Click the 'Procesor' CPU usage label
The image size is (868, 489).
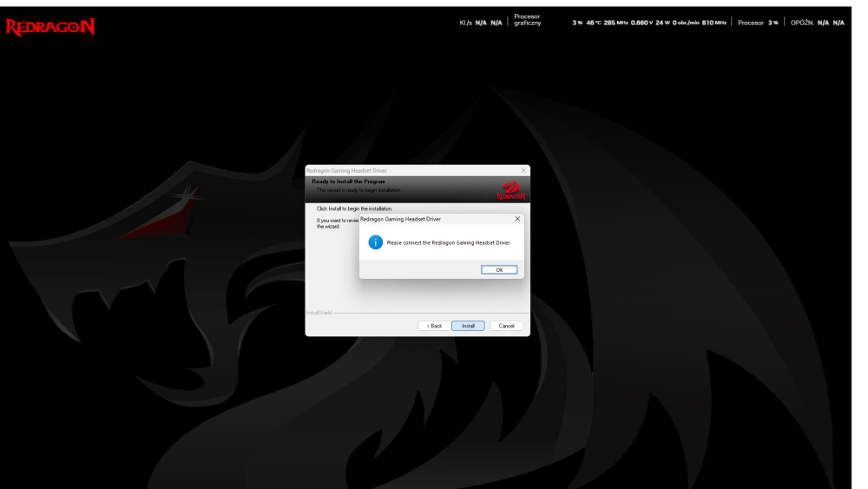[x=751, y=23]
